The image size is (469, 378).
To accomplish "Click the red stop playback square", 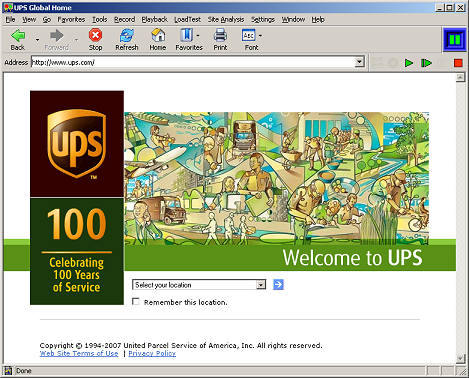I will [458, 63].
